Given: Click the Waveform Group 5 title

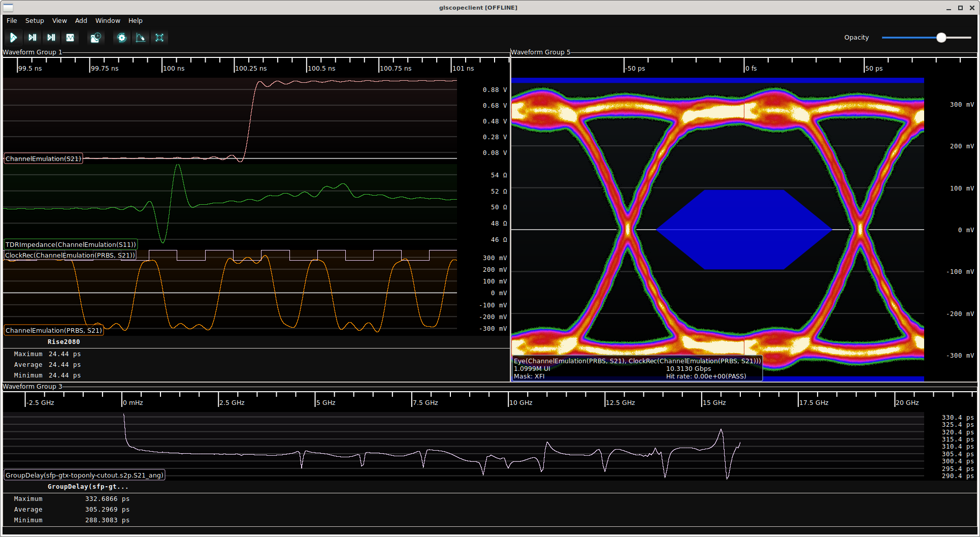Looking at the screenshot, I should [x=541, y=52].
